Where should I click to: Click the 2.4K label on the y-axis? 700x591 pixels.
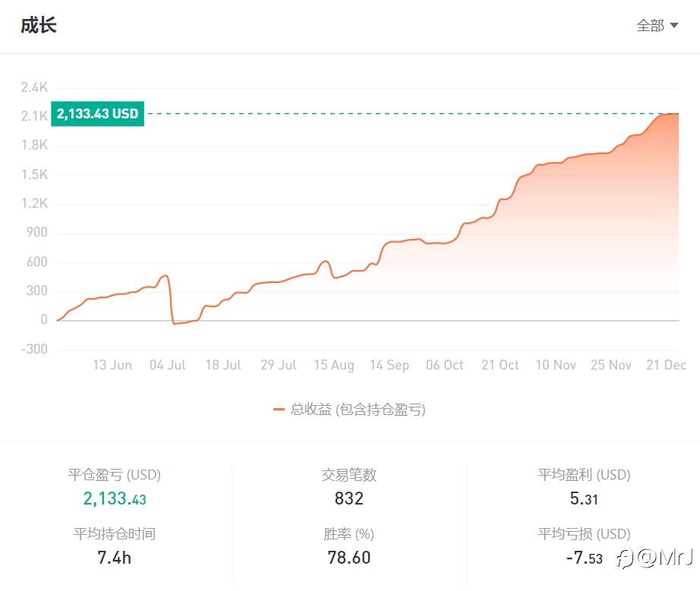pos(34,87)
